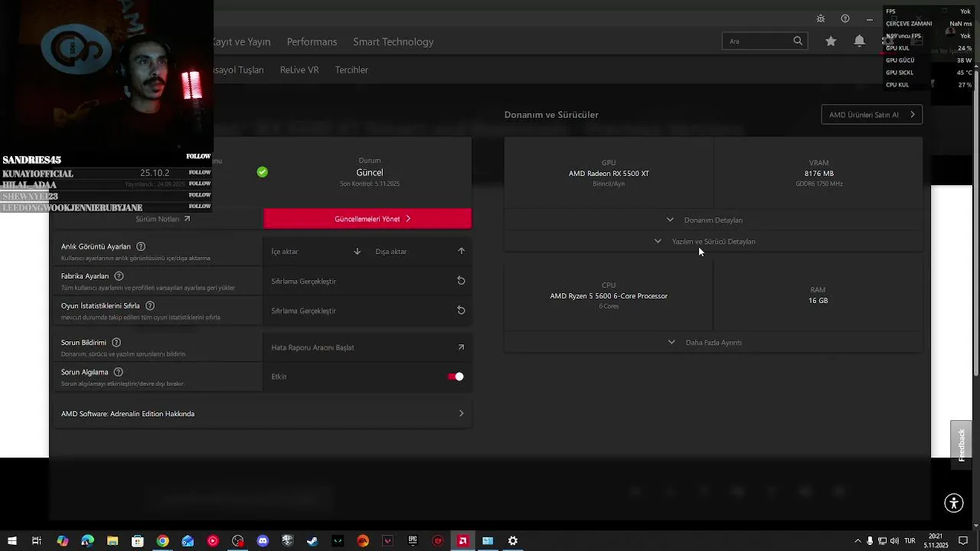Click the help icon beside Sorun Algılama
The image size is (980, 551).
119,372
